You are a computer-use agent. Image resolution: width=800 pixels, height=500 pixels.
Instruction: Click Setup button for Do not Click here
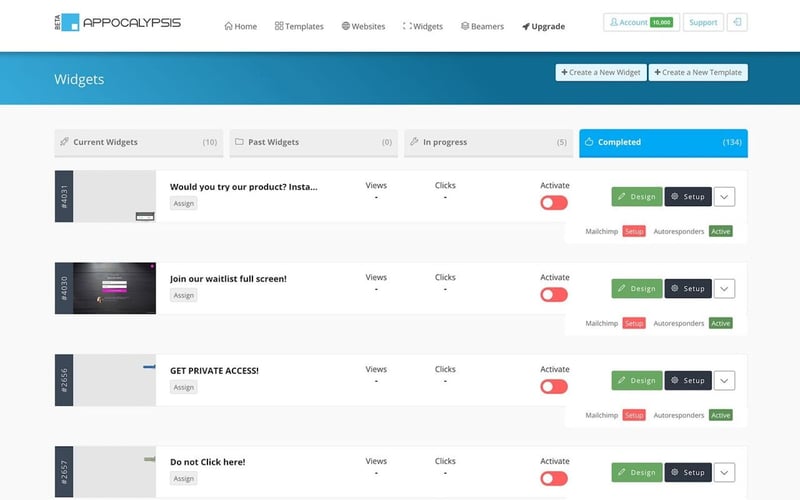(688, 472)
